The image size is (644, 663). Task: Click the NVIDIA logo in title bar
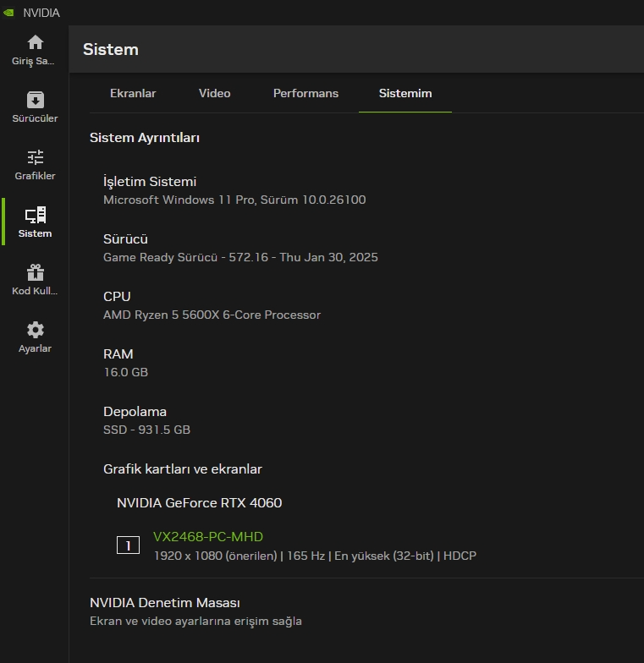coord(8,13)
